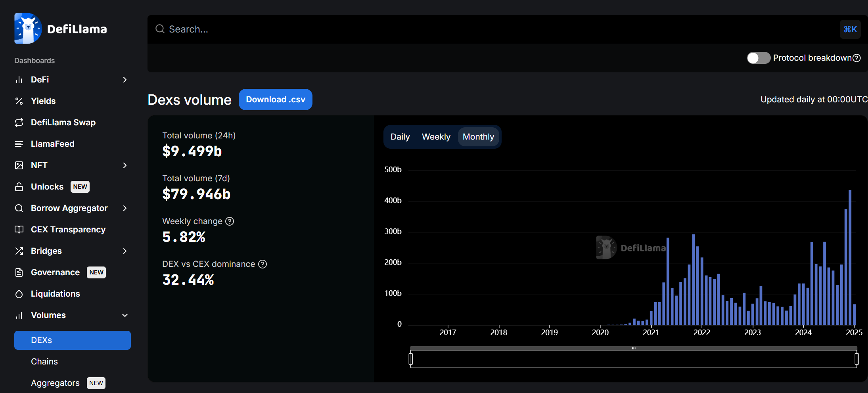Click the Unlocks padlock icon
Viewport: 868px width, 393px height.
19,187
